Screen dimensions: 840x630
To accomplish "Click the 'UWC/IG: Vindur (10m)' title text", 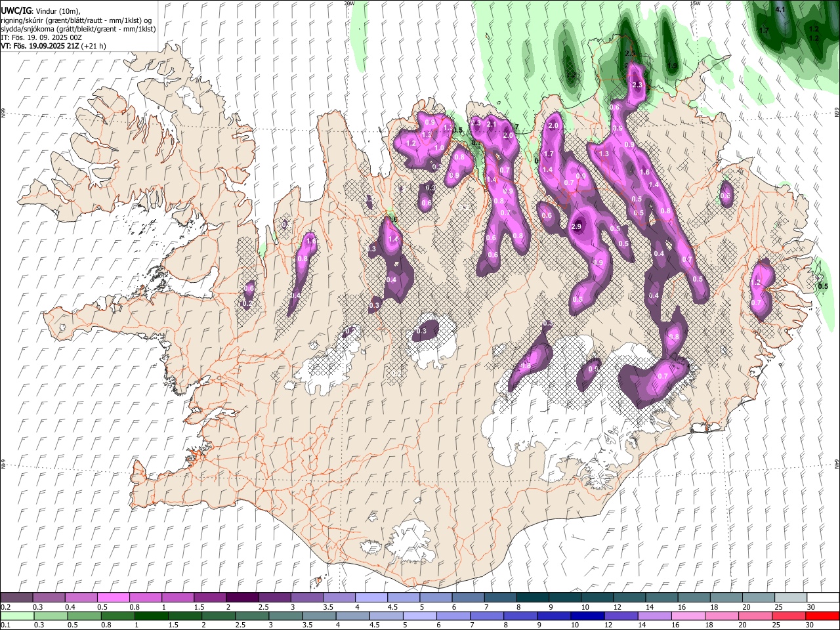I will coord(40,10).
